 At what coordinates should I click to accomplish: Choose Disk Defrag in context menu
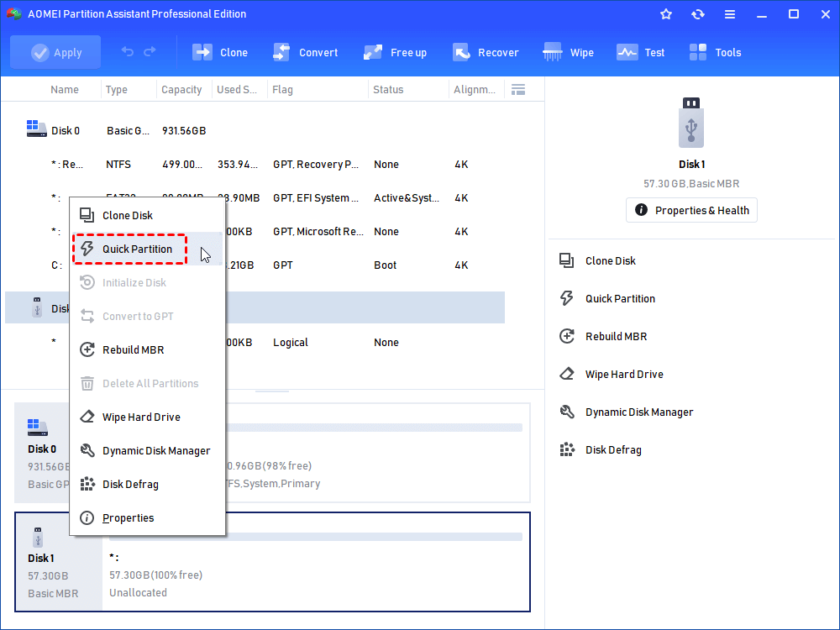click(147, 485)
